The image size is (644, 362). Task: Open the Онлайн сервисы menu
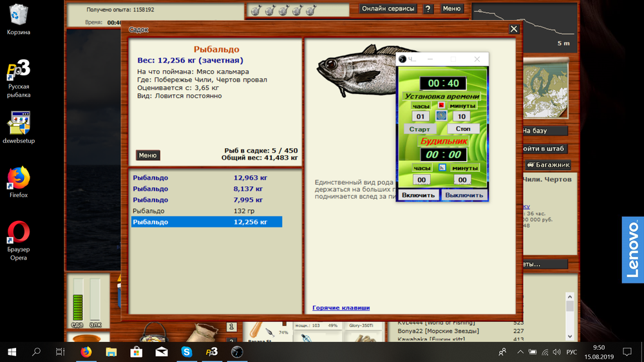coord(387,9)
